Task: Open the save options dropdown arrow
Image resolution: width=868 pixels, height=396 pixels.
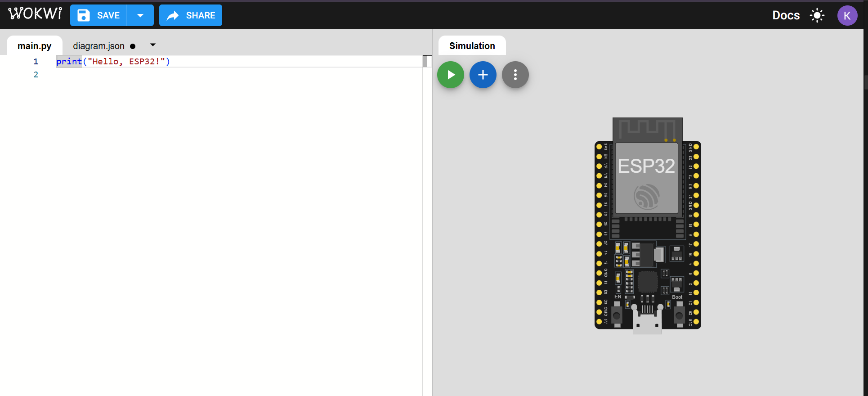Action: [140, 15]
